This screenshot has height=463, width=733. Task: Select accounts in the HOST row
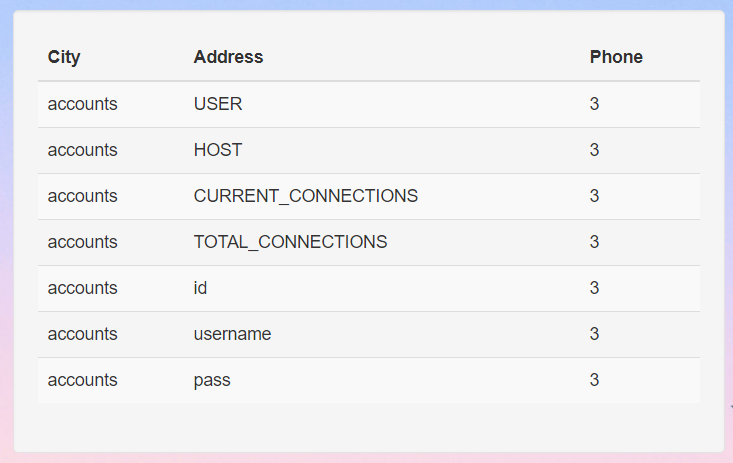click(82, 150)
